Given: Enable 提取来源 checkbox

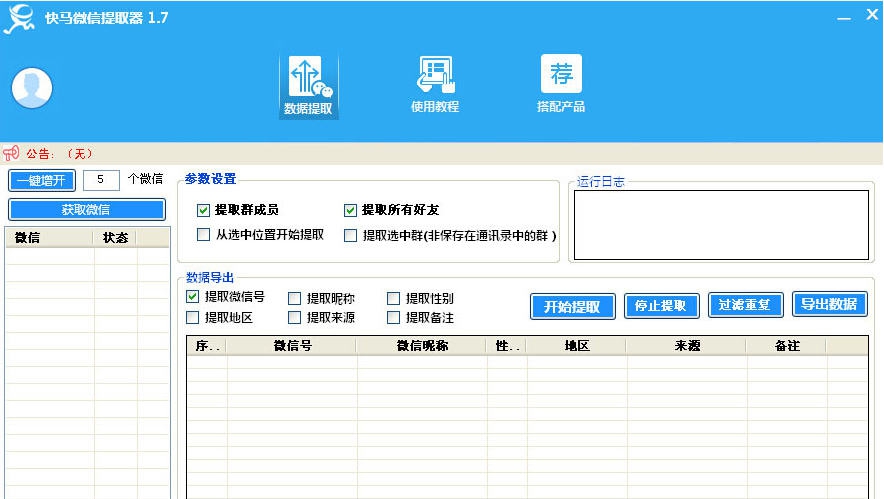Looking at the screenshot, I should (x=294, y=317).
